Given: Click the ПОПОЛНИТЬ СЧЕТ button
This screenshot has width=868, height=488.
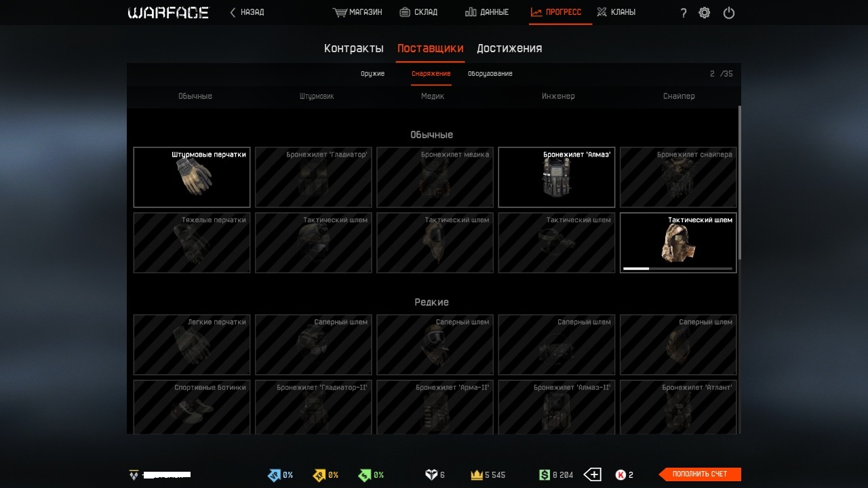Looking at the screenshot, I should pos(700,474).
